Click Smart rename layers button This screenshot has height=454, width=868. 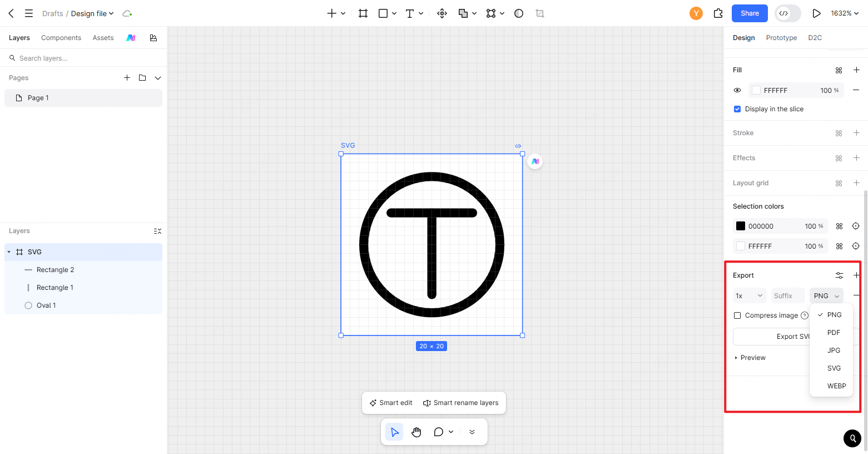pyautogui.click(x=460, y=403)
